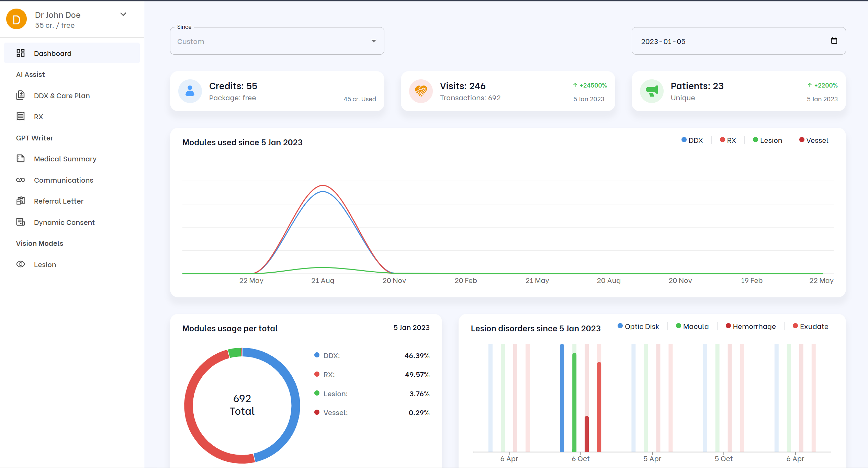Click the RX list icon
Image resolution: width=868 pixels, height=468 pixels.
[x=21, y=116]
